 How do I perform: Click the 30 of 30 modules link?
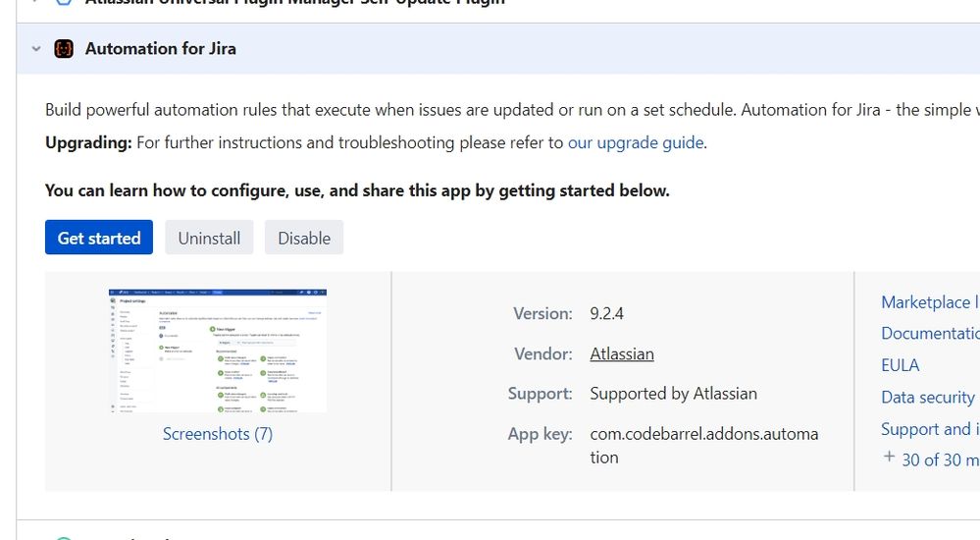[941, 459]
